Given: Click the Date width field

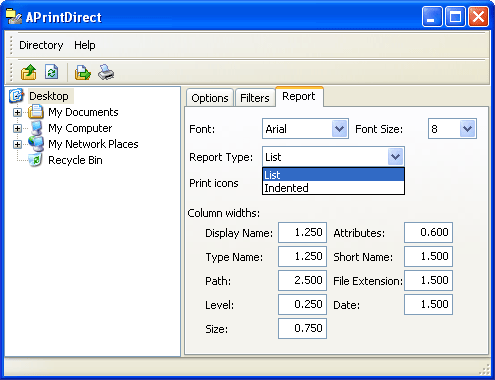Looking at the screenshot, I should 428,304.
